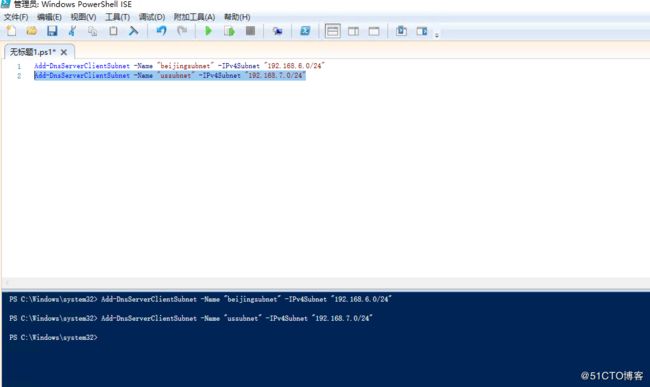This screenshot has width=650, height=387.
Task: Open the 调试(D) menu
Action: tap(152, 17)
